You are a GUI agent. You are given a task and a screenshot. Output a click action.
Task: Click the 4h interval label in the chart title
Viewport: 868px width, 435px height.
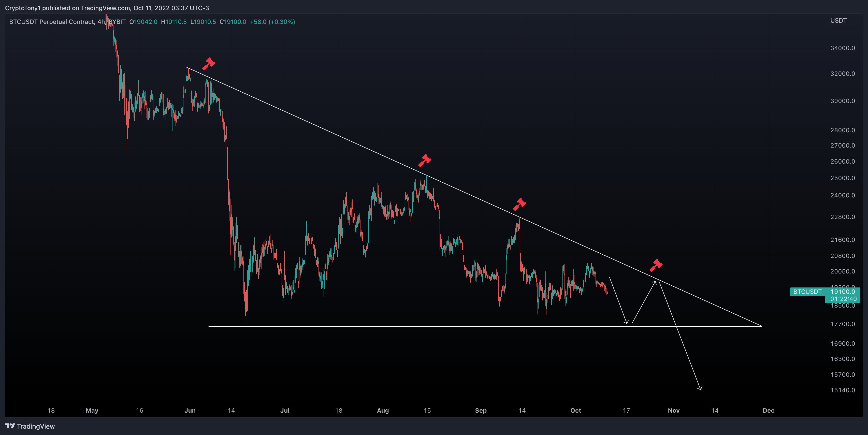point(101,22)
